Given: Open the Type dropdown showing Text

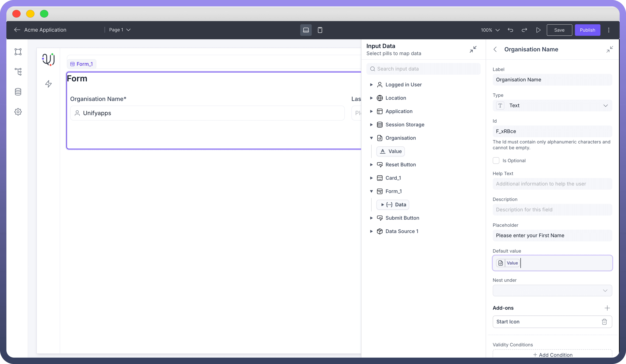Looking at the screenshot, I should click(x=552, y=106).
